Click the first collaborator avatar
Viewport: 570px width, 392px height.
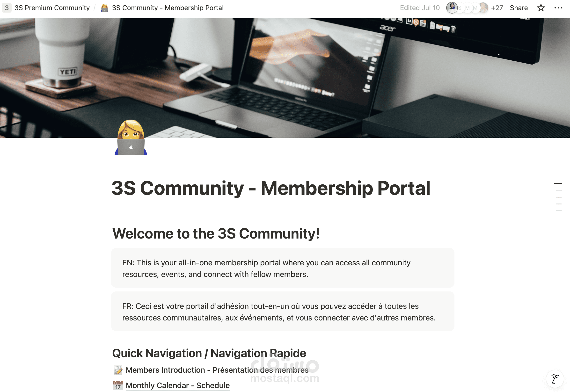click(452, 8)
